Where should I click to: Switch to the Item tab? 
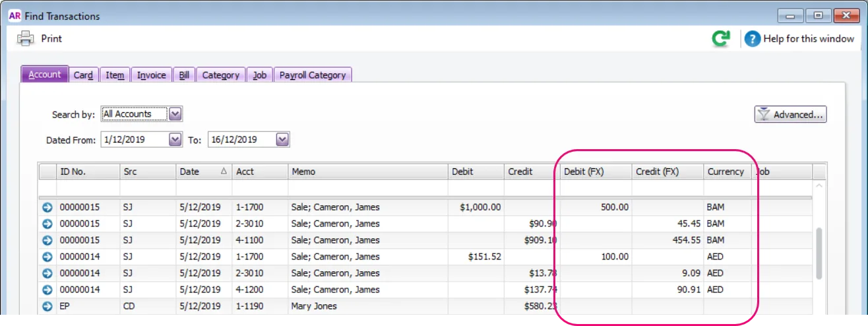115,75
